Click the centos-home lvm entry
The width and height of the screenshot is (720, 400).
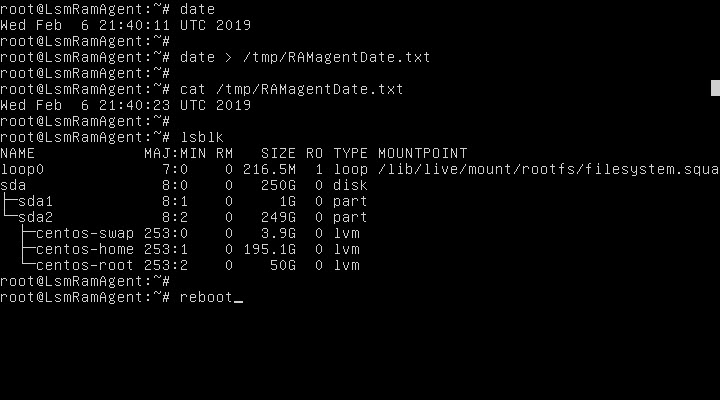85,249
